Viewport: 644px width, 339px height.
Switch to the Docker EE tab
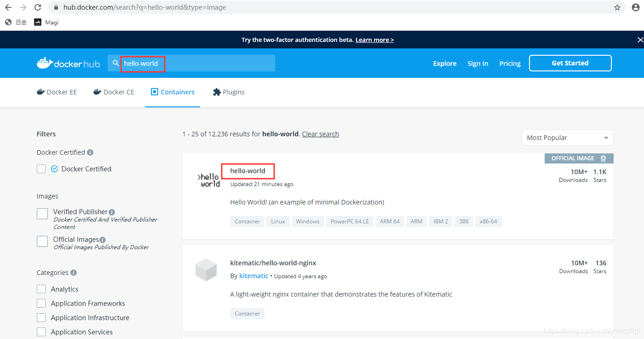click(57, 92)
